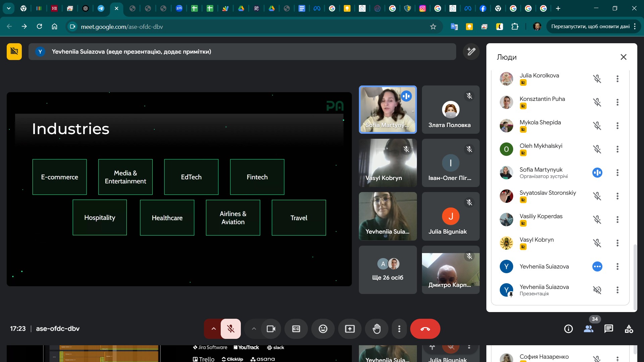Switch to the Telegram browser tab
The height and width of the screenshot is (362, 644).
click(x=101, y=8)
